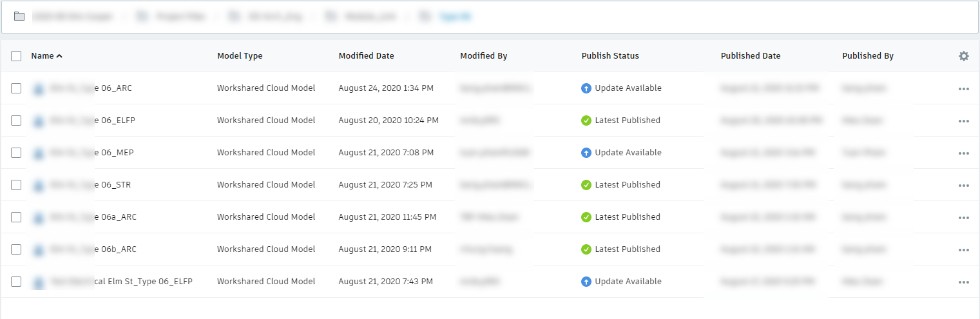Sort by Modified Date column header
Screen dimensions: 980x319
pyautogui.click(x=366, y=56)
